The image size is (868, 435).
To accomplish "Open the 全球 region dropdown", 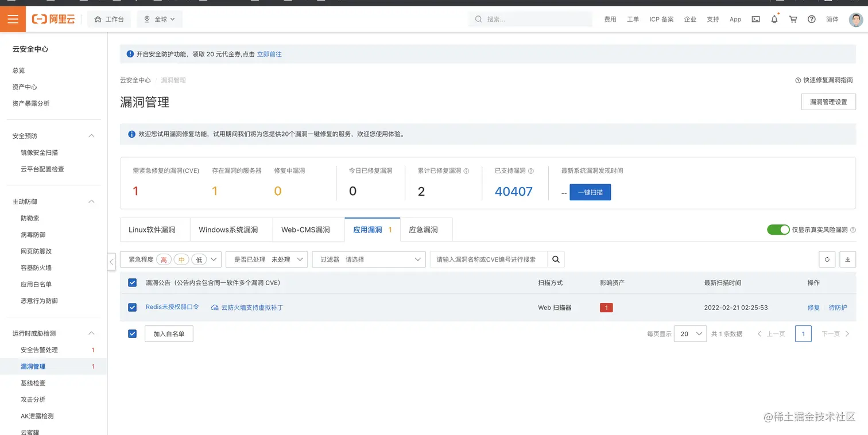I will 160,20.
